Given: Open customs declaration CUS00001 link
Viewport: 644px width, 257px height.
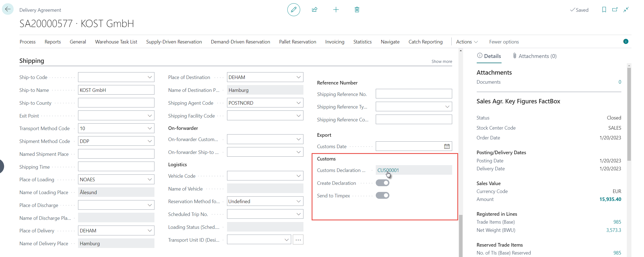Looking at the screenshot, I should [388, 170].
